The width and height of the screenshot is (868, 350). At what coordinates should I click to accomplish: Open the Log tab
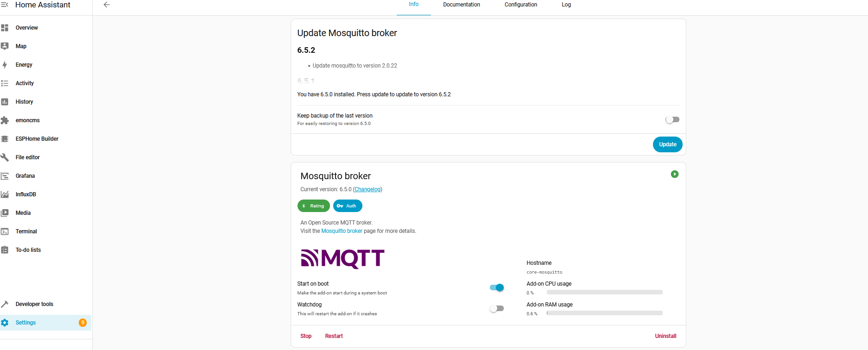tap(566, 5)
